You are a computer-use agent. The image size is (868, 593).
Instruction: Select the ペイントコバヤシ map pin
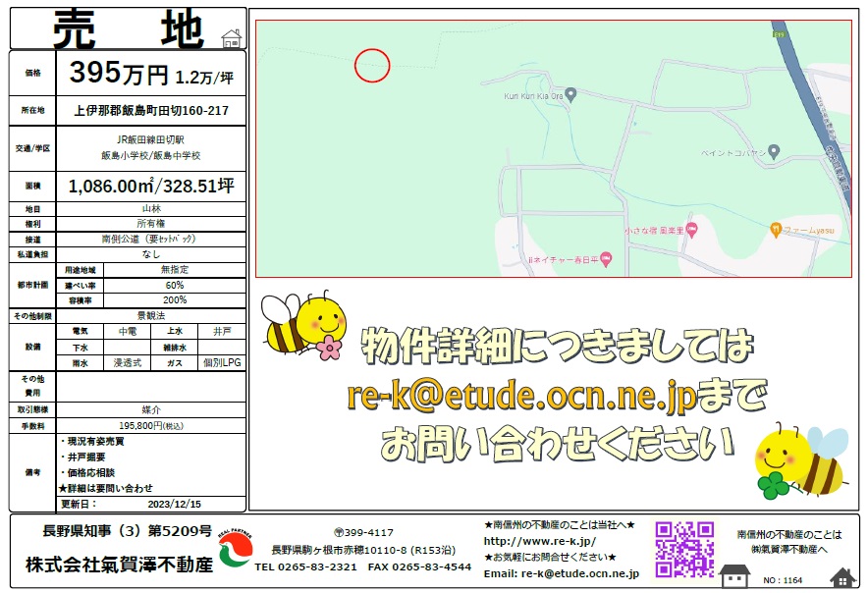pyautogui.click(x=773, y=152)
